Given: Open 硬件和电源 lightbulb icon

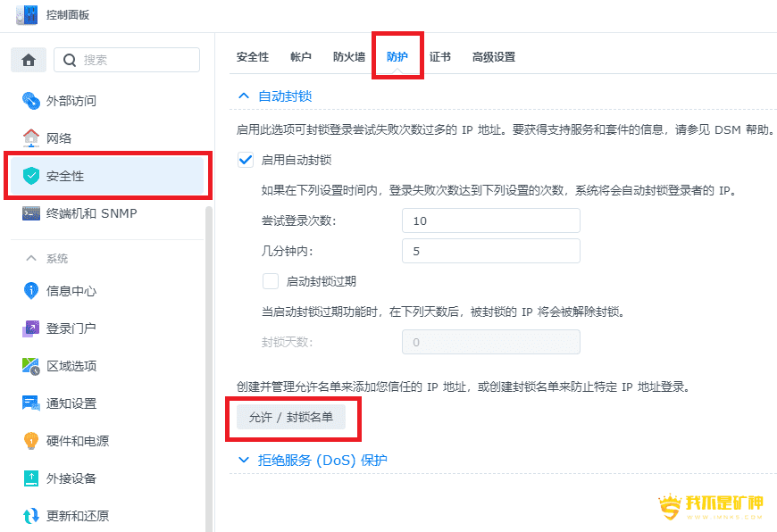Looking at the screenshot, I should (x=31, y=441).
